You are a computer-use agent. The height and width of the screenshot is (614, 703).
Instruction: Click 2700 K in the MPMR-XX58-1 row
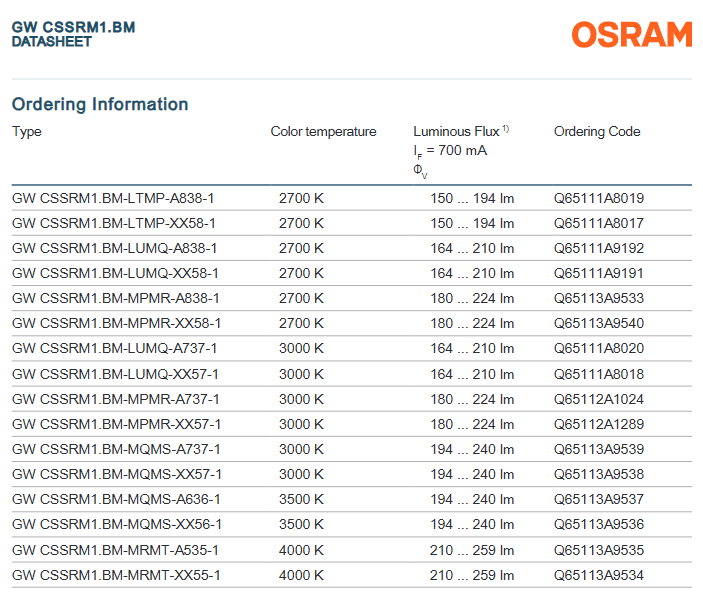pos(301,323)
